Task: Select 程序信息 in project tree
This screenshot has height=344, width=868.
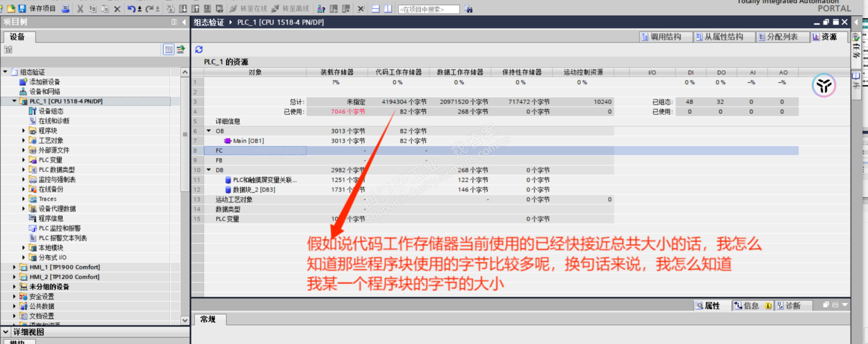Action: [51, 218]
